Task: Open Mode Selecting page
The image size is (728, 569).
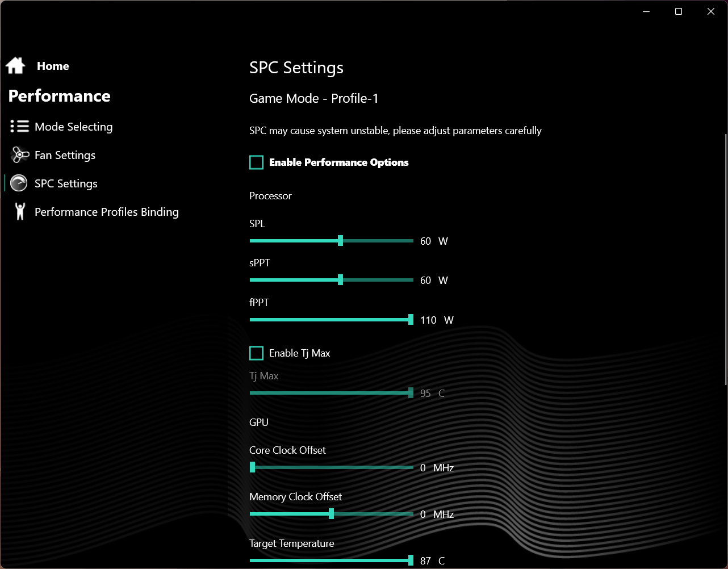Action: click(x=73, y=127)
